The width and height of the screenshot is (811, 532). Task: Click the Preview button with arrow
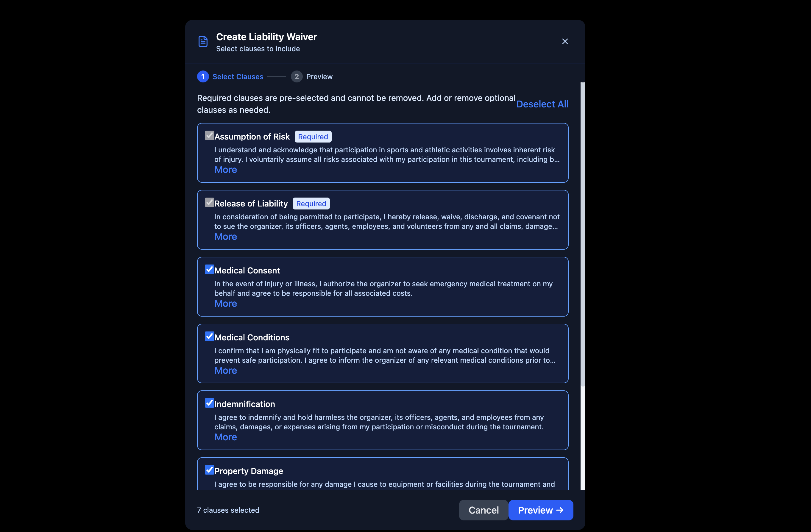click(x=541, y=510)
